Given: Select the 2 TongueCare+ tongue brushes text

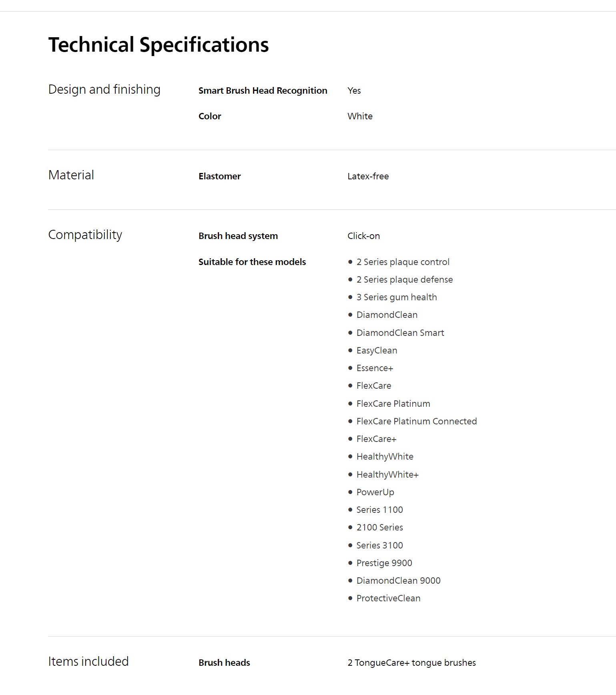Looking at the screenshot, I should (411, 663).
